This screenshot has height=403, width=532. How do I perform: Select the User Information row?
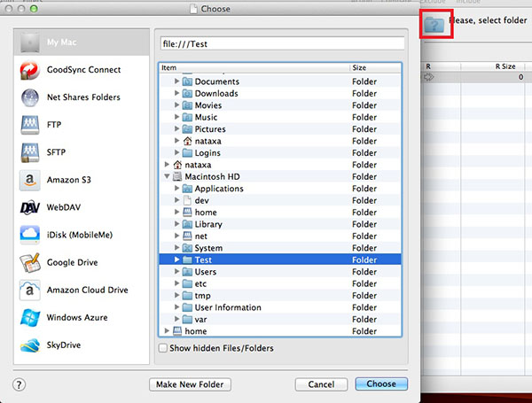(x=280, y=307)
